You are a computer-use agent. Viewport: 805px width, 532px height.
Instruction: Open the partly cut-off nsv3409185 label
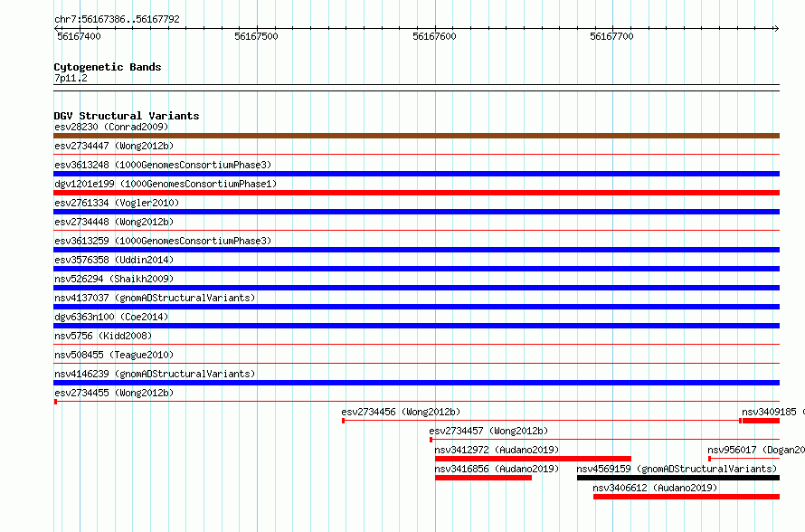pyautogui.click(x=773, y=412)
